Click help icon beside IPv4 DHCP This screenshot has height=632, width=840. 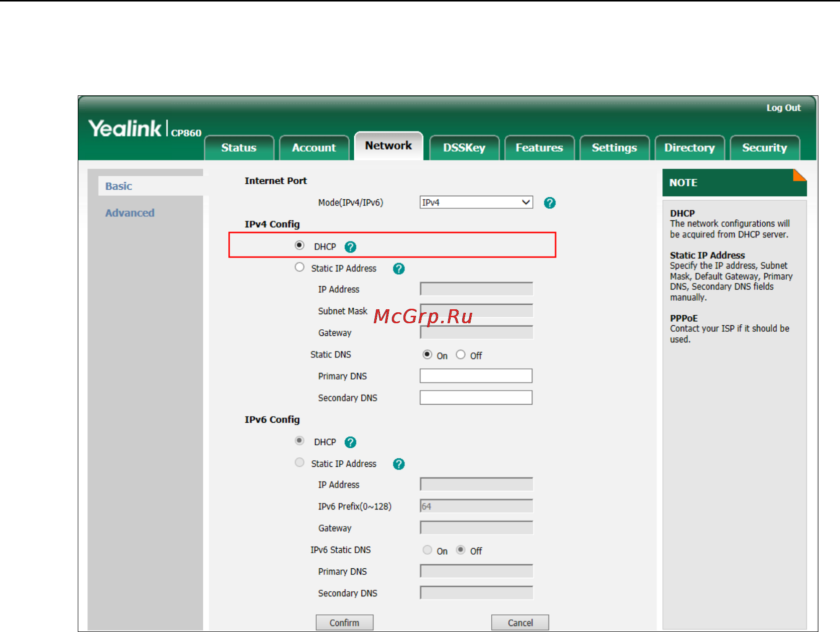(x=350, y=247)
